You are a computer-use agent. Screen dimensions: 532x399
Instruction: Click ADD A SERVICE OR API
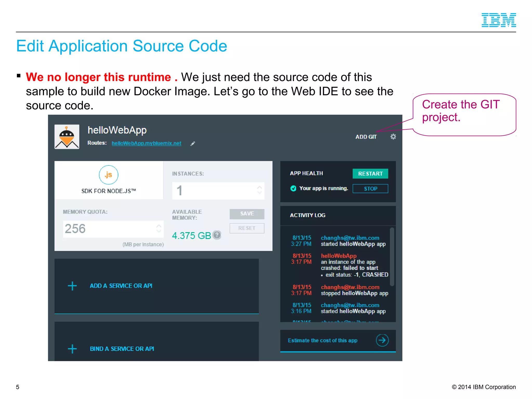click(121, 286)
